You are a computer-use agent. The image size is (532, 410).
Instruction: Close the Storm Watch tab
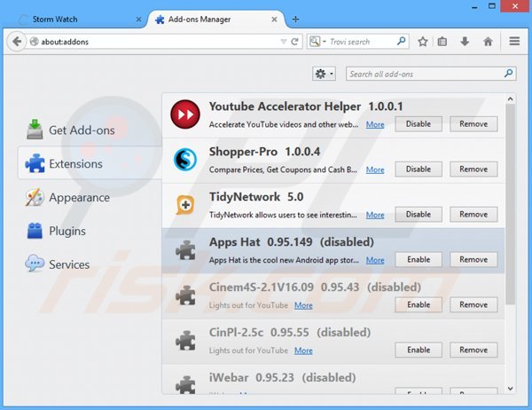(x=138, y=20)
